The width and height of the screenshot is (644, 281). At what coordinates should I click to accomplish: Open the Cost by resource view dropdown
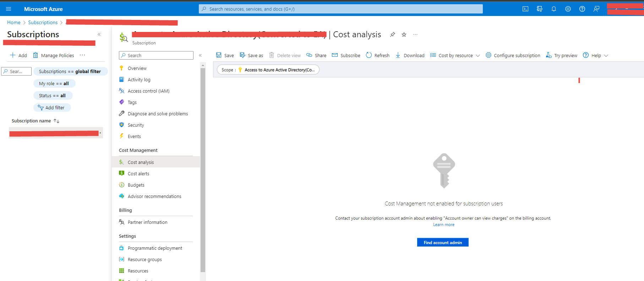pyautogui.click(x=455, y=55)
